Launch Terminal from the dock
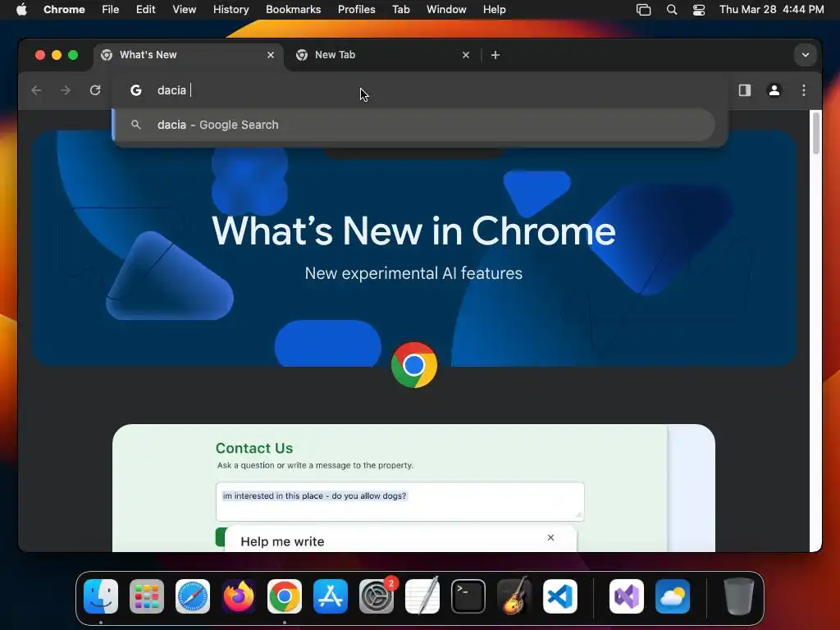Screen dimensions: 840x630 [x=468, y=596]
